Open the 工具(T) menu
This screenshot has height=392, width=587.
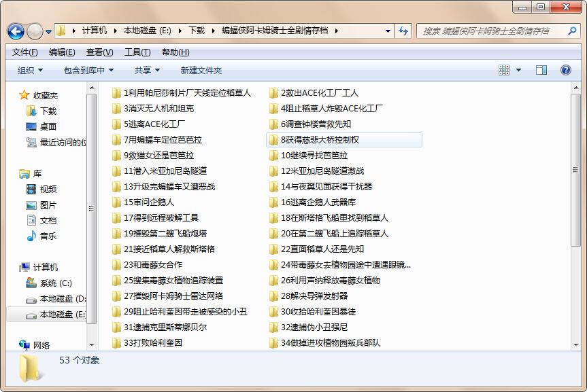click(x=137, y=52)
